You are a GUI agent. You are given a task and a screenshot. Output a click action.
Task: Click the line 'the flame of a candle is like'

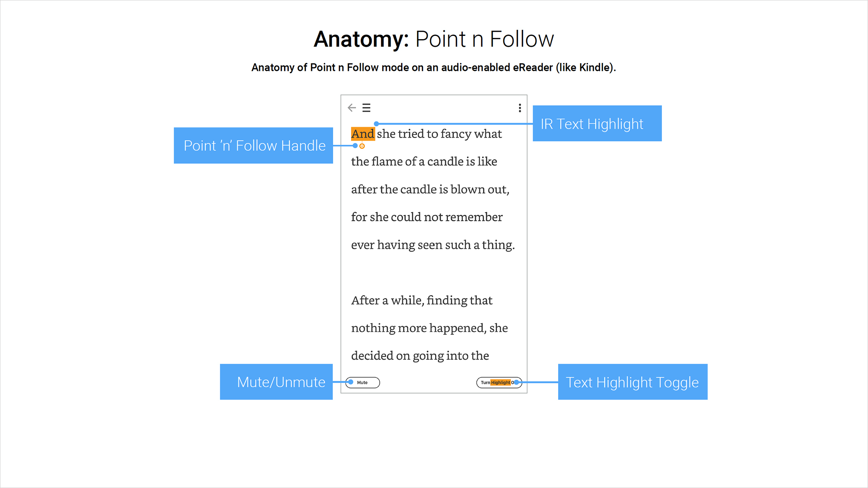click(x=424, y=162)
